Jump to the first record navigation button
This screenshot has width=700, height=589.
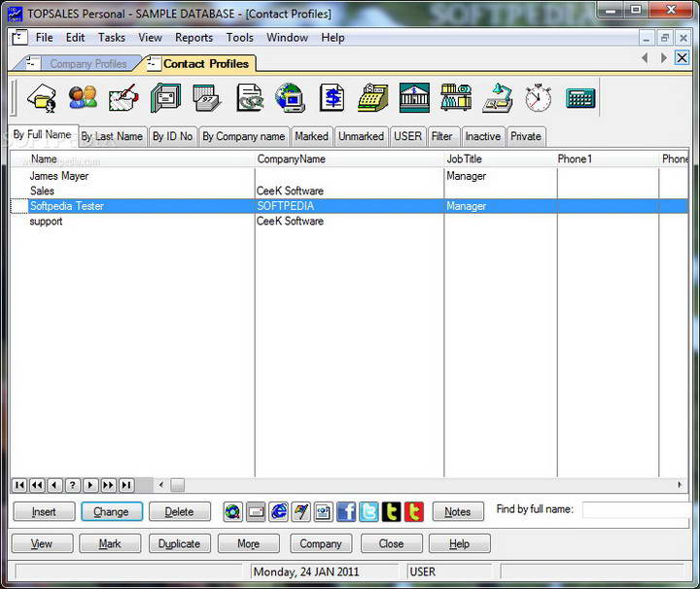pos(19,485)
